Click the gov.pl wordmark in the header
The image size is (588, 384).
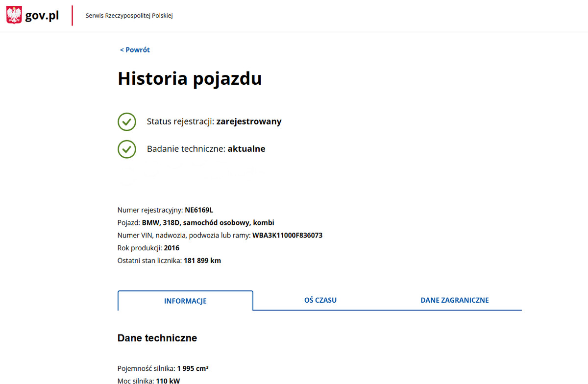pyautogui.click(x=42, y=16)
